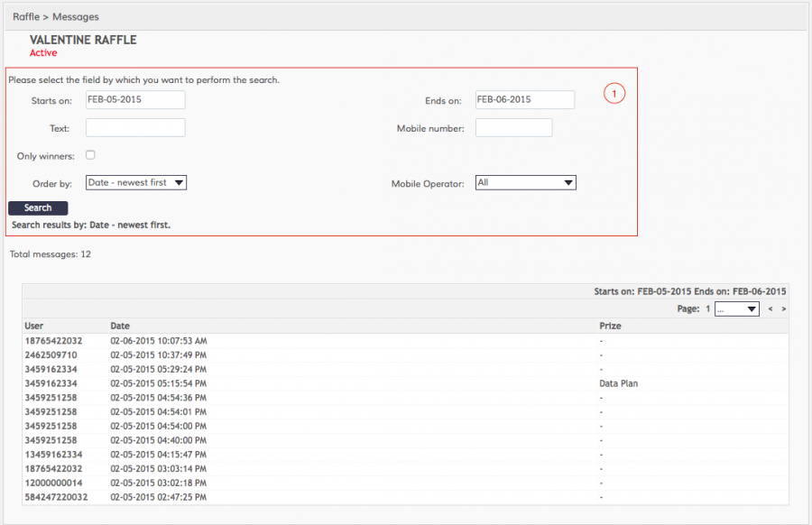812x525 pixels.
Task: Select user 584247220032 row
Action: 56,497
